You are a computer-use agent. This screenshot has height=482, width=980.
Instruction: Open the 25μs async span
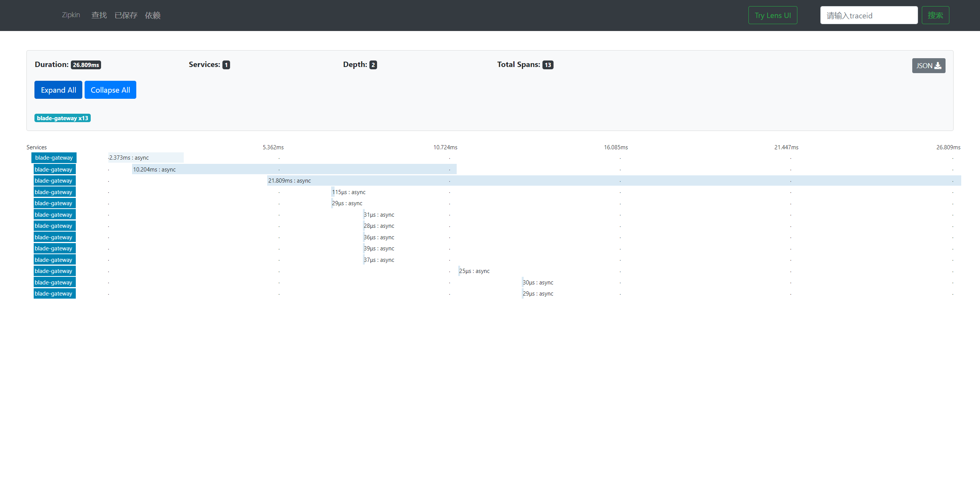pyautogui.click(x=474, y=271)
